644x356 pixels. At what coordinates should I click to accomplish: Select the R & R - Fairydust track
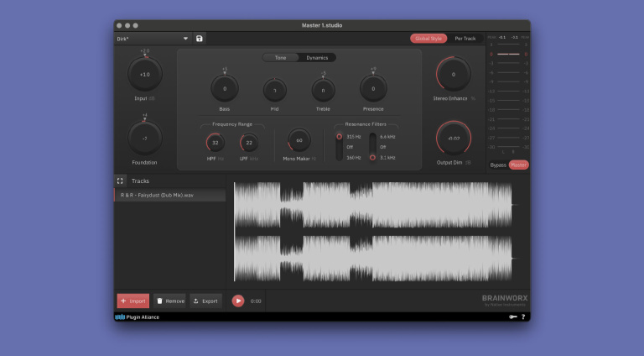169,195
